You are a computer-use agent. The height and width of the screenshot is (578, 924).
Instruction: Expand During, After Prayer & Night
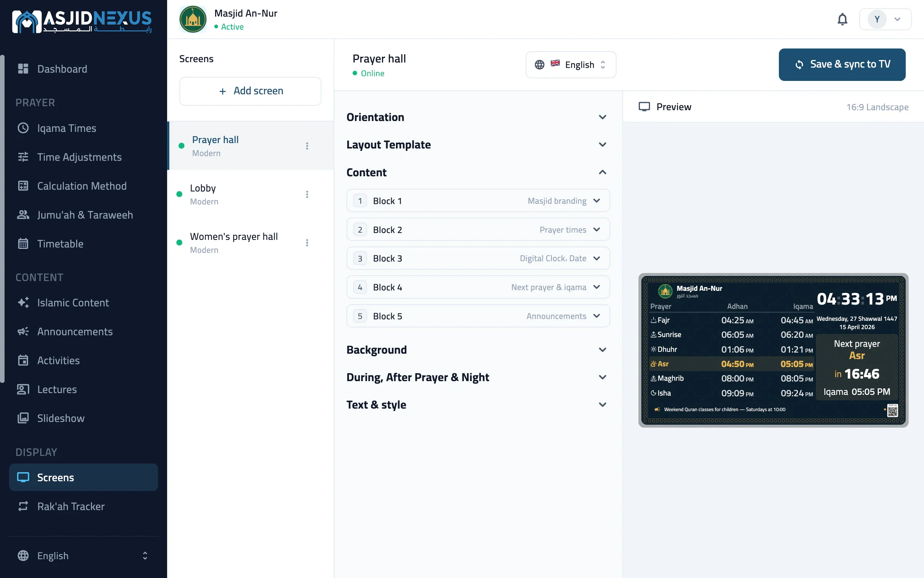478,377
